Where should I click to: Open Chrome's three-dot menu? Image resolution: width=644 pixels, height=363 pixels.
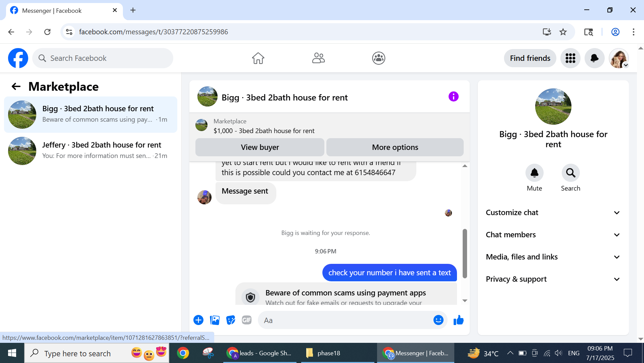click(634, 32)
